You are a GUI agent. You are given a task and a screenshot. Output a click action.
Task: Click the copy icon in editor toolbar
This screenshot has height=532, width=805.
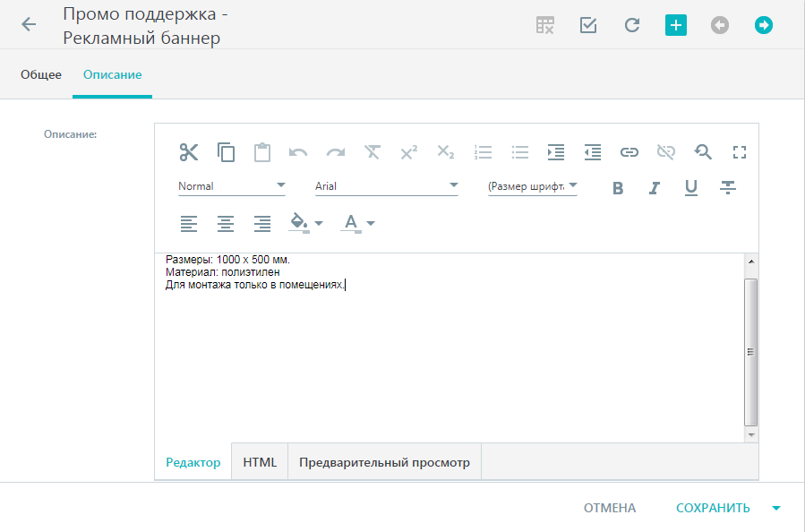[x=226, y=152]
